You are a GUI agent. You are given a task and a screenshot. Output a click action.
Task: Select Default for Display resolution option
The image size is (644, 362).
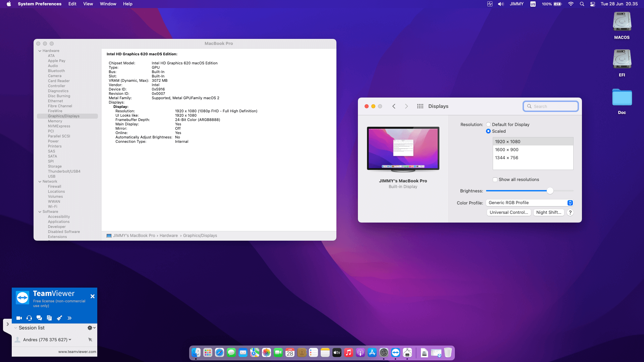(488, 125)
